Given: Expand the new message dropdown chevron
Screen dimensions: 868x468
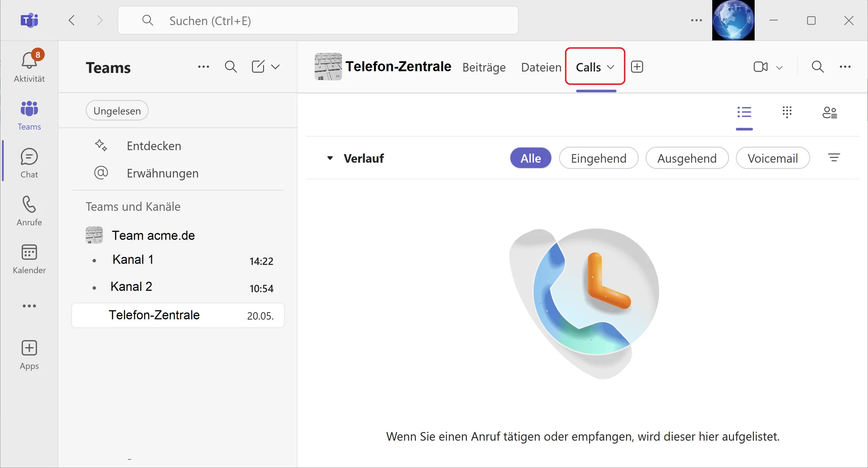Looking at the screenshot, I should coord(275,67).
